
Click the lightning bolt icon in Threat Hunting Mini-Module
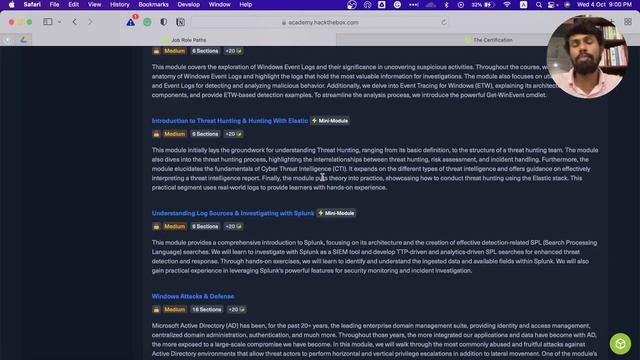pyautogui.click(x=314, y=121)
